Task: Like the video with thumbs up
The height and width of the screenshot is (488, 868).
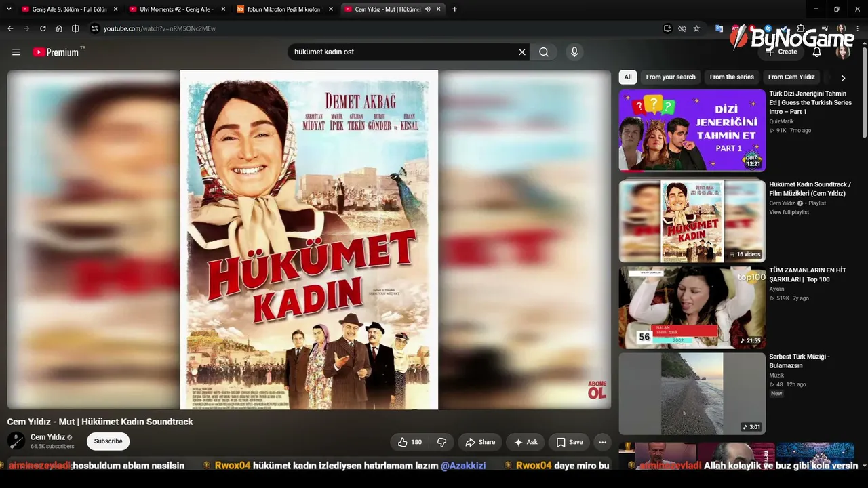Action: [x=410, y=442]
